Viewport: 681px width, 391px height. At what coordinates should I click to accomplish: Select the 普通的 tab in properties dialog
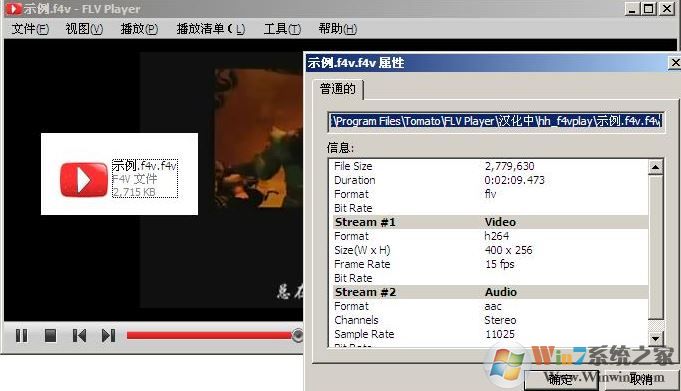338,89
